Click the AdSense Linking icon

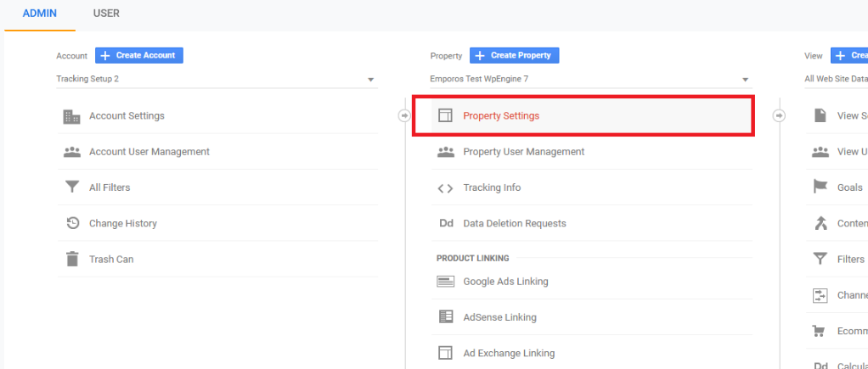pos(445,317)
